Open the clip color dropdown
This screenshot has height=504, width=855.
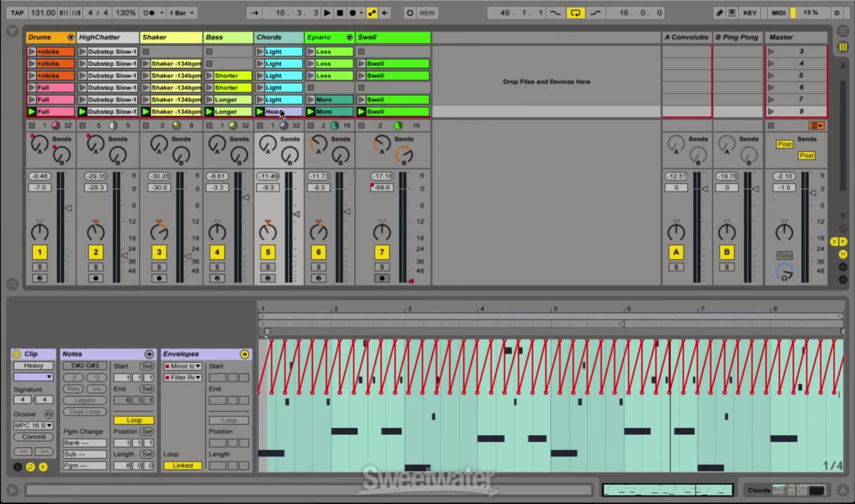(33, 377)
